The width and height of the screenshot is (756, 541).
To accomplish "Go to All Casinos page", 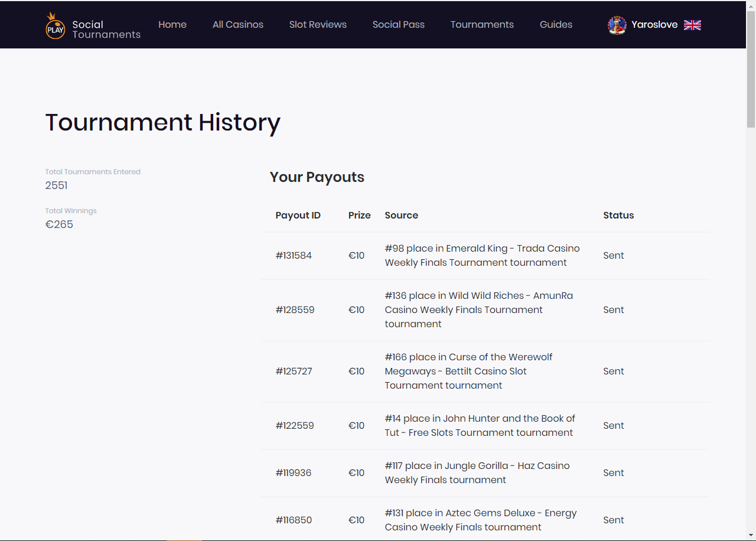I will tap(238, 25).
